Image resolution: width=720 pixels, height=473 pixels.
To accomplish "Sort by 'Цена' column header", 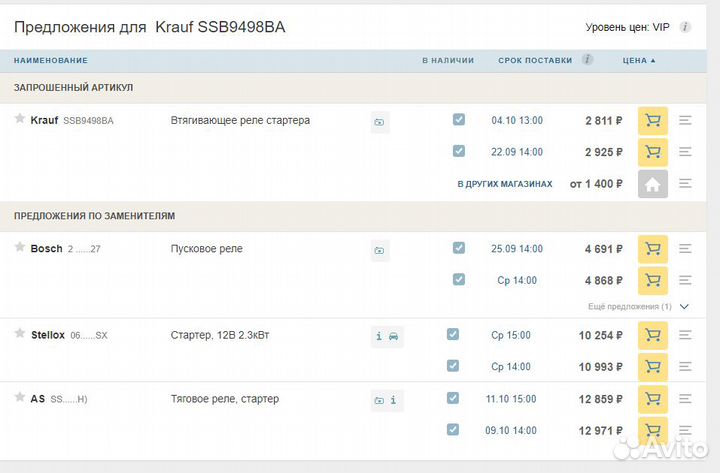I will pos(639,60).
